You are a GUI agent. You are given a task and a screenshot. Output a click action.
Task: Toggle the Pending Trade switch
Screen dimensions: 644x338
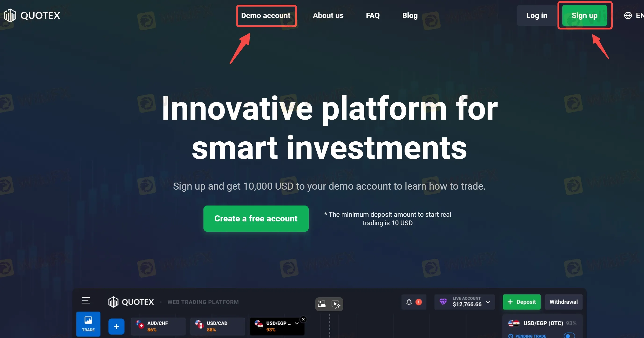click(x=569, y=335)
